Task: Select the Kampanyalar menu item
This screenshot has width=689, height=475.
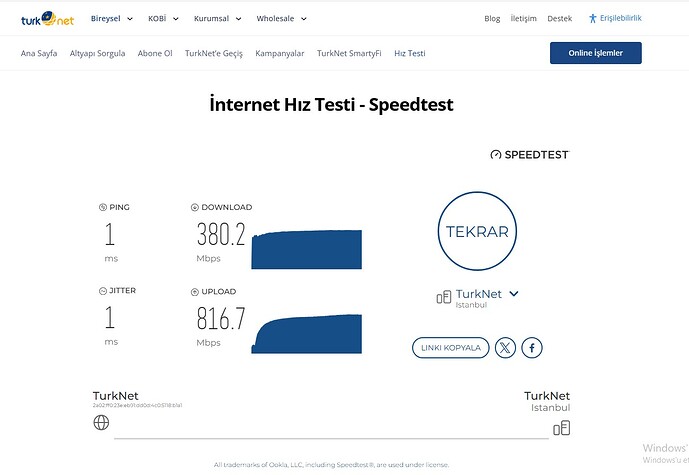Action: point(279,53)
